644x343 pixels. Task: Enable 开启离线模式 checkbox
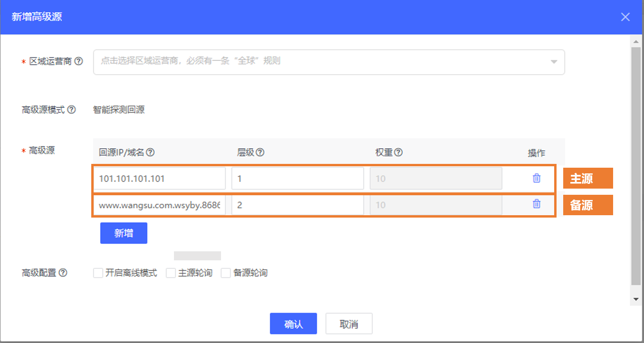coord(98,273)
